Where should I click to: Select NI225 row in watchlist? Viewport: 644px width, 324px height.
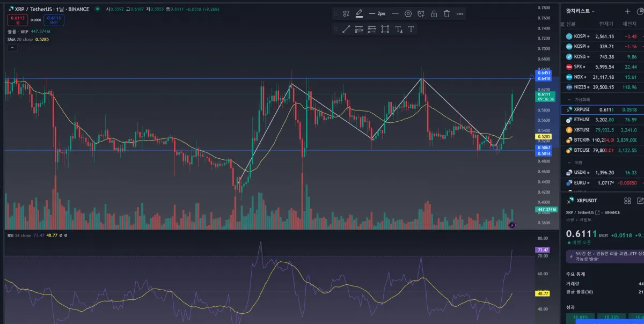602,87
